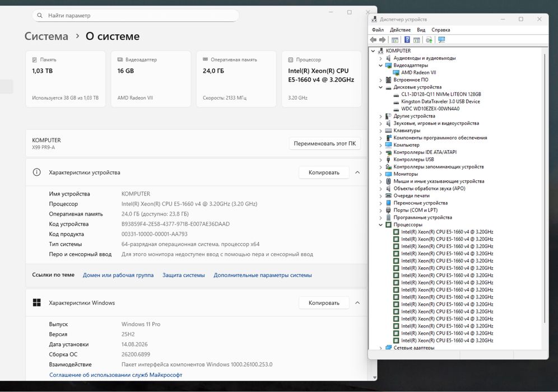
Task: Collapse the Характеристики устройства section chevron
Action: pyautogui.click(x=357, y=172)
